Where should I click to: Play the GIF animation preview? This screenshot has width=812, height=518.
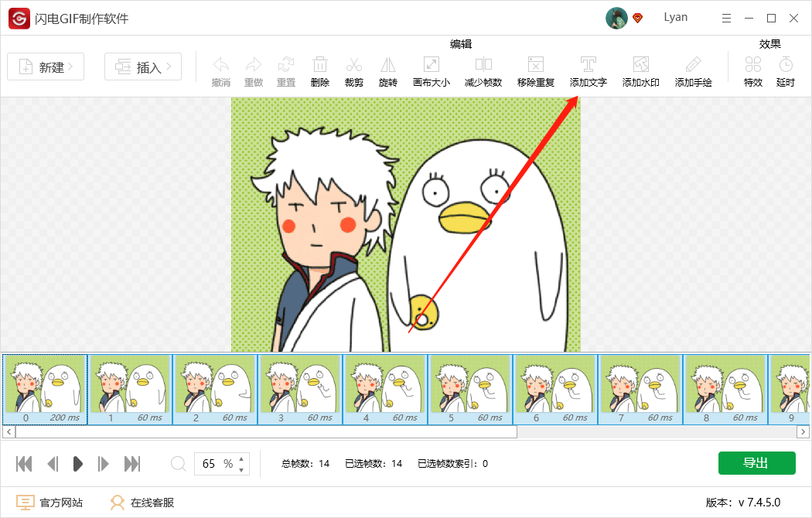(x=77, y=464)
